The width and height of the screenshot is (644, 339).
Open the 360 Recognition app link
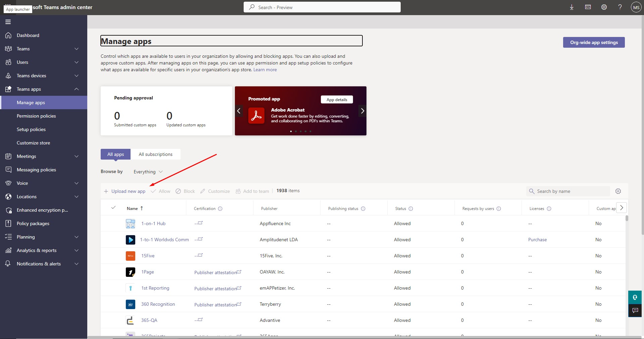[158, 304]
